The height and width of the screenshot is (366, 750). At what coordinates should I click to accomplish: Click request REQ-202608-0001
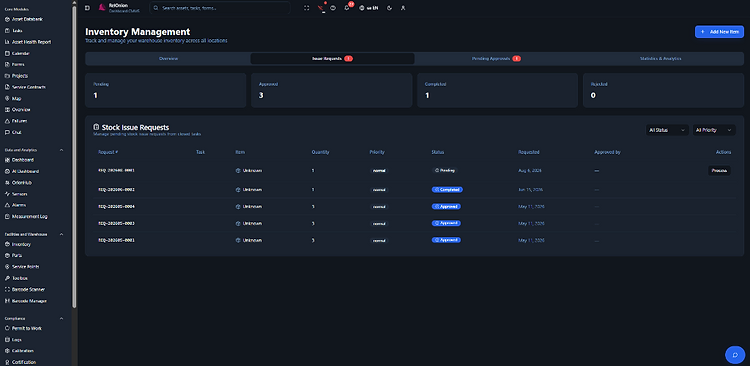(116, 170)
